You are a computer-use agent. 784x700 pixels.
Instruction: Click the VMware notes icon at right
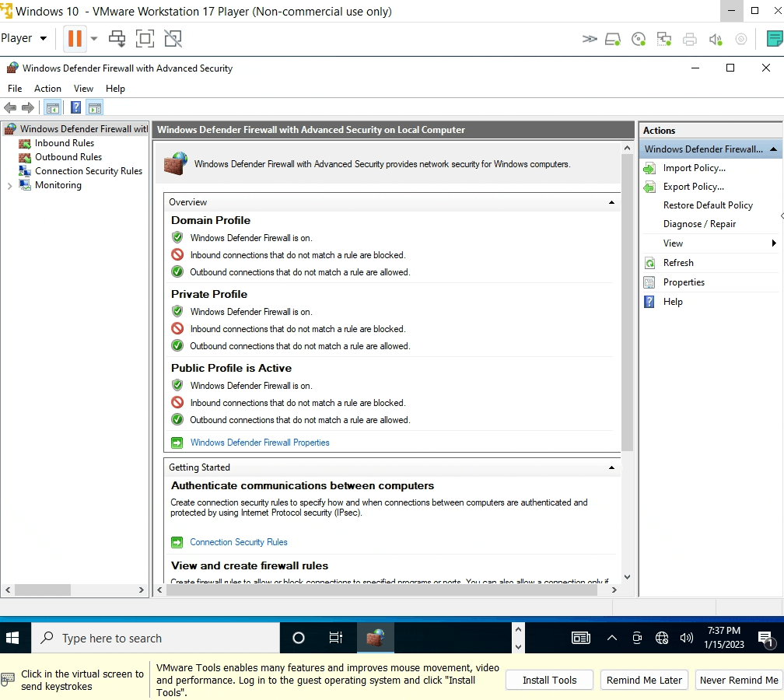[775, 39]
